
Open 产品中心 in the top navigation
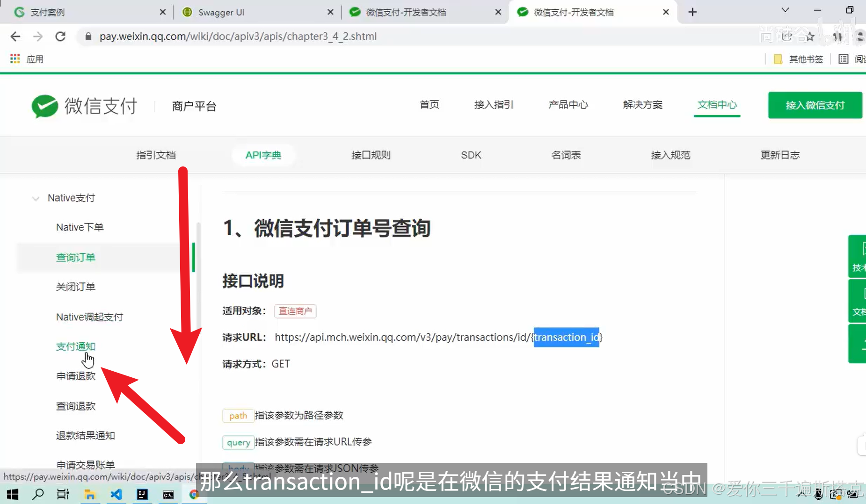pyautogui.click(x=568, y=105)
